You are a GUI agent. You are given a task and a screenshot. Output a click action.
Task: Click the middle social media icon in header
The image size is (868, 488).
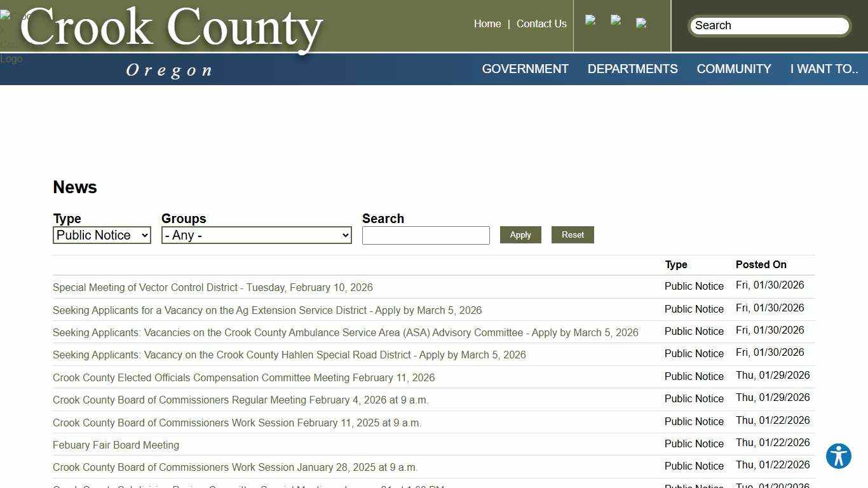[x=616, y=21]
